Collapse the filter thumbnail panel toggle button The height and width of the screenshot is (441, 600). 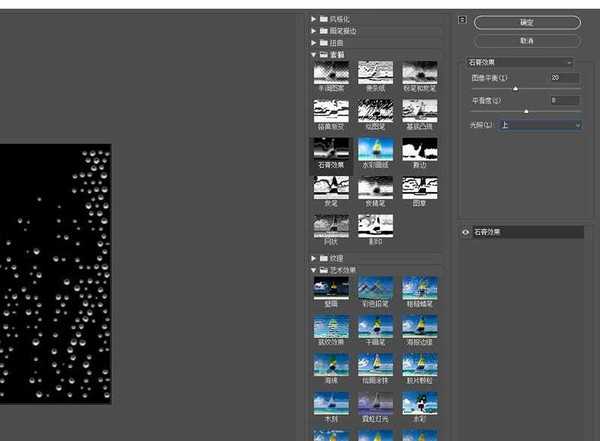(x=462, y=19)
